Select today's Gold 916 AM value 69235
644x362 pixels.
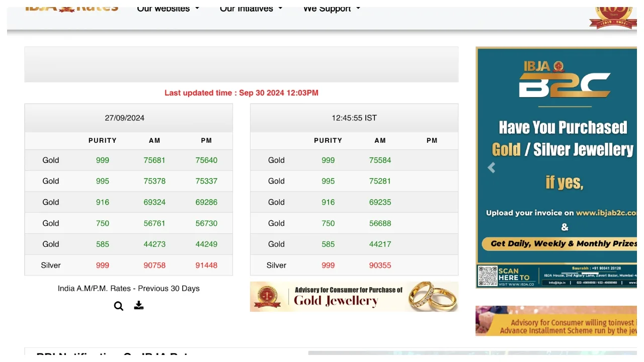click(380, 202)
